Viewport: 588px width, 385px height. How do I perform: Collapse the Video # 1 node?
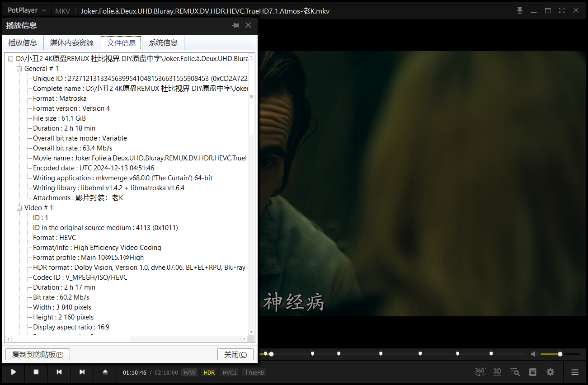click(x=19, y=208)
